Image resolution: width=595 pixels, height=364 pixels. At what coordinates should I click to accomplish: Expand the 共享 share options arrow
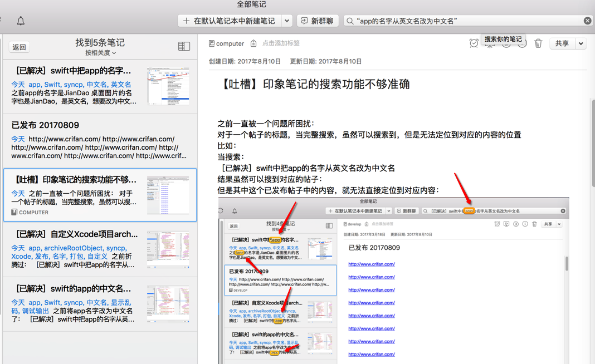[581, 43]
